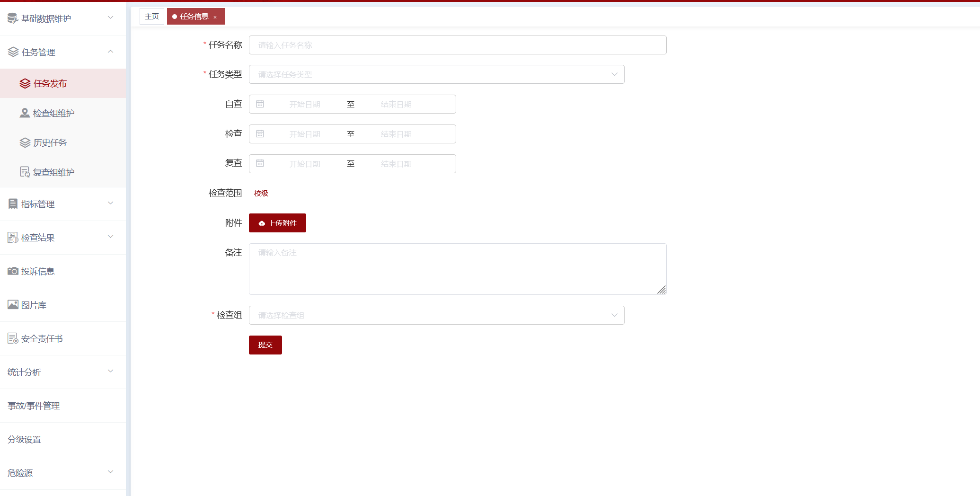The width and height of the screenshot is (980, 496).
Task: Open the 分级设置 menu item
Action: [x=63, y=439]
